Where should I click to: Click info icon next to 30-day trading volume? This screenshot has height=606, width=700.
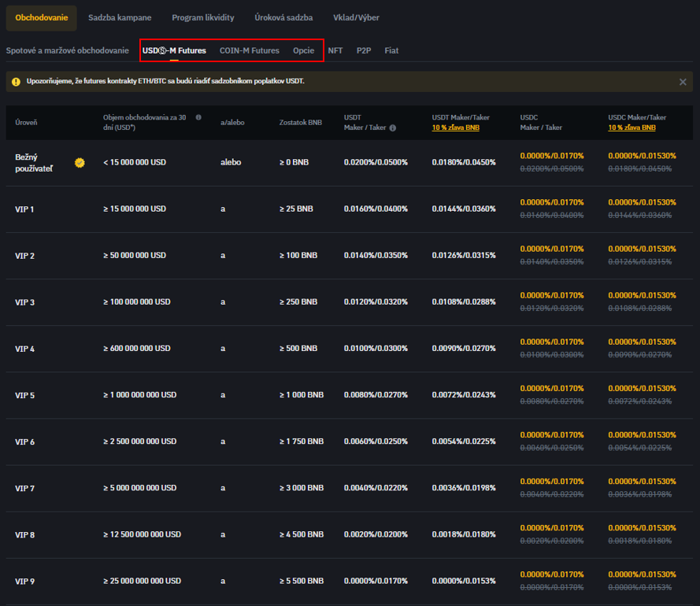[x=198, y=117]
